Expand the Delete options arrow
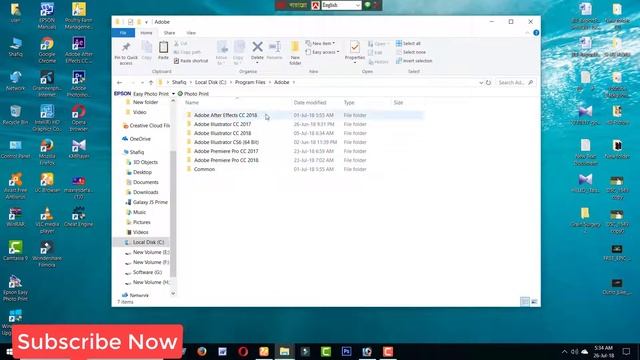 (x=257, y=63)
